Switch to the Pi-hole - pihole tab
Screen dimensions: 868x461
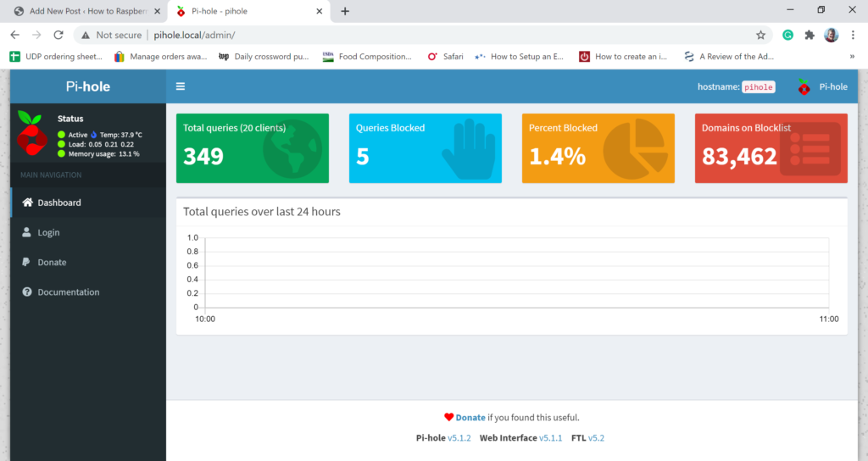pyautogui.click(x=250, y=11)
